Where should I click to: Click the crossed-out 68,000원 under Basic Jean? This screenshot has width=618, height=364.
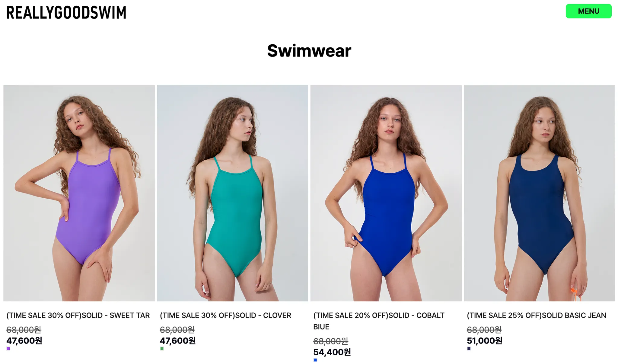pyautogui.click(x=484, y=330)
